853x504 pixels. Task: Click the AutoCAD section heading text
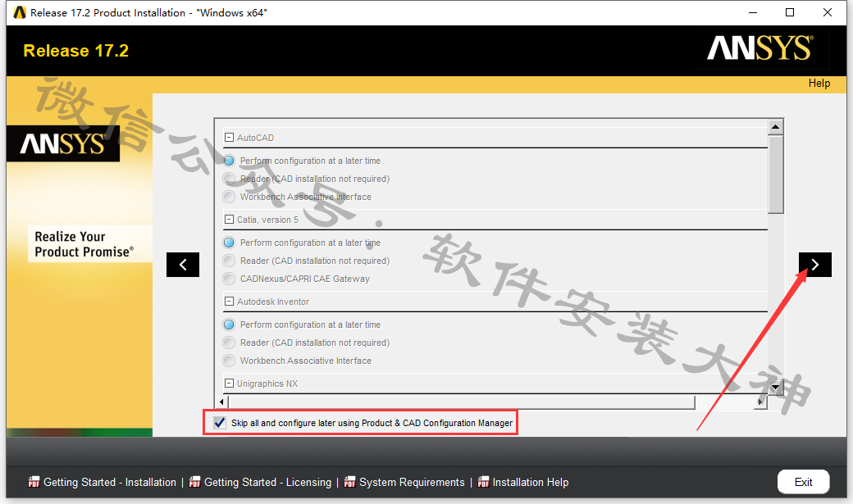[256, 138]
